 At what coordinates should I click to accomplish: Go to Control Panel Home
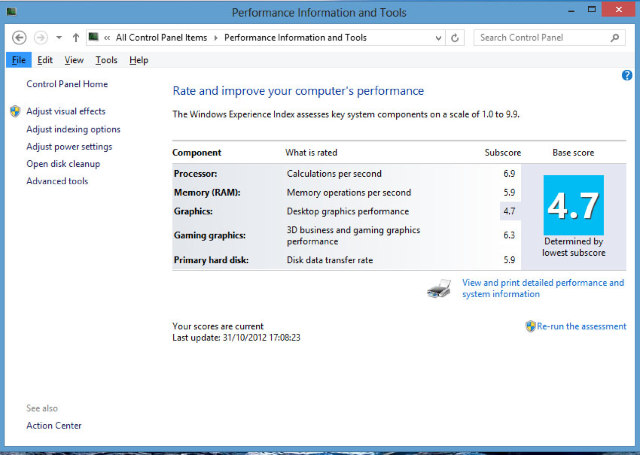pos(67,85)
